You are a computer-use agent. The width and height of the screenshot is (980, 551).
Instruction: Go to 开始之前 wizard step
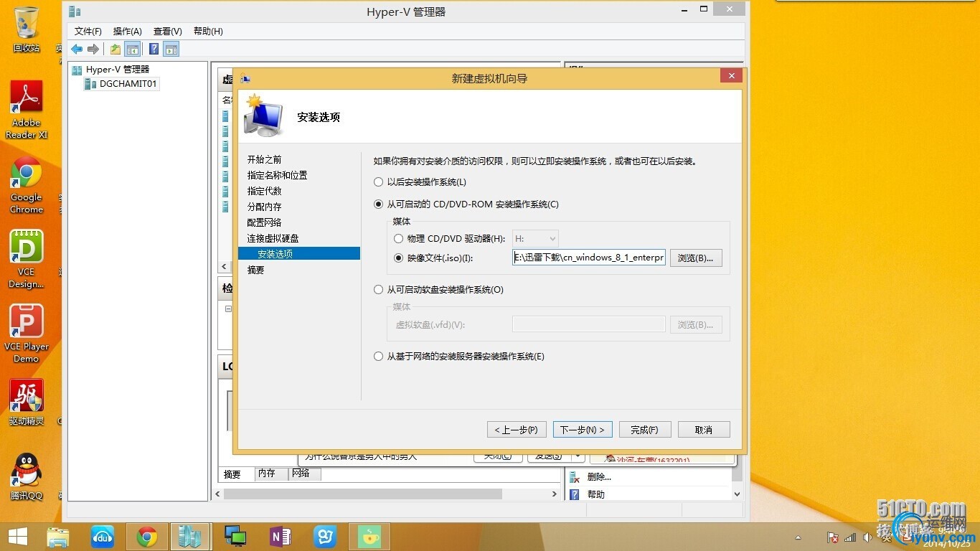[x=265, y=159]
